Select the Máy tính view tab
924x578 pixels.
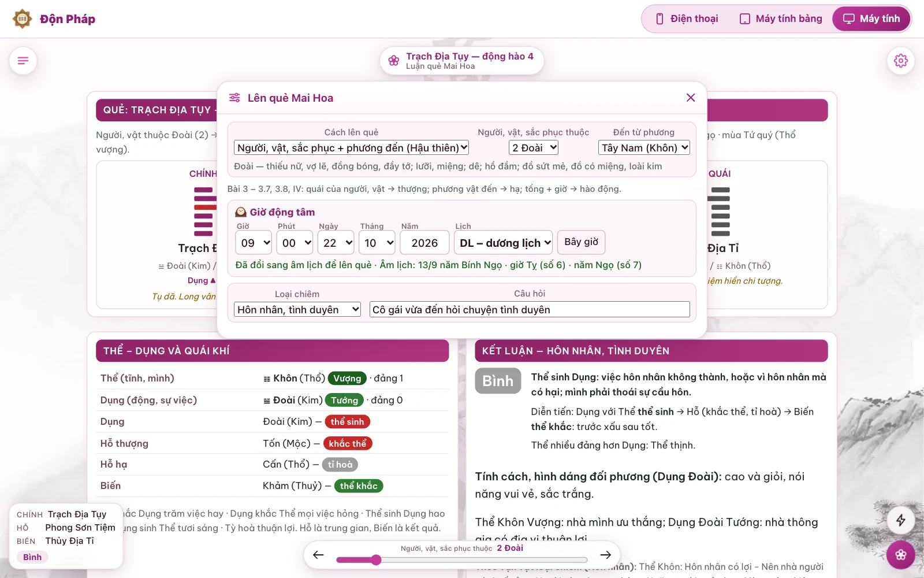click(871, 19)
